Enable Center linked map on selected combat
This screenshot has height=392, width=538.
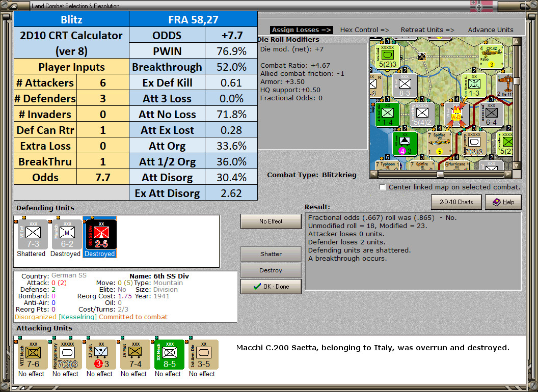click(x=383, y=187)
